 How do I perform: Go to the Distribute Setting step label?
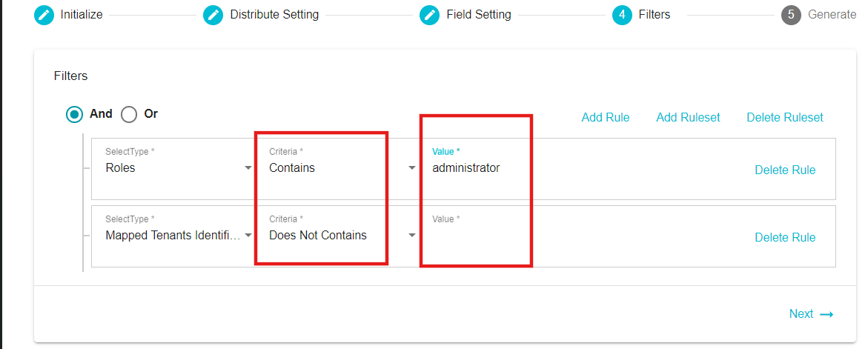click(x=274, y=14)
